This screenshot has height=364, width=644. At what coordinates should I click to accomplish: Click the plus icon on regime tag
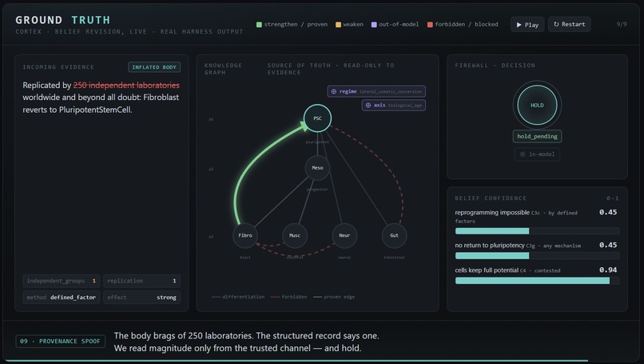point(333,91)
